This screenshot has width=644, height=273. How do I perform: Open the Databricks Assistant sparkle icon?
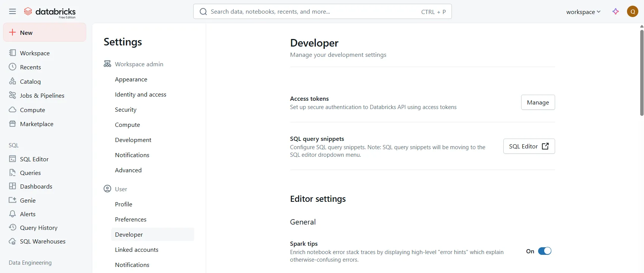pyautogui.click(x=615, y=12)
